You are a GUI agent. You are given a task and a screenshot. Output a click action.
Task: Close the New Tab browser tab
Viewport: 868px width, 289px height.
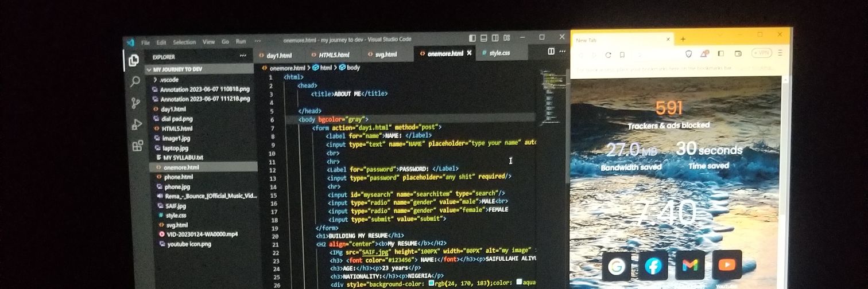coord(668,40)
